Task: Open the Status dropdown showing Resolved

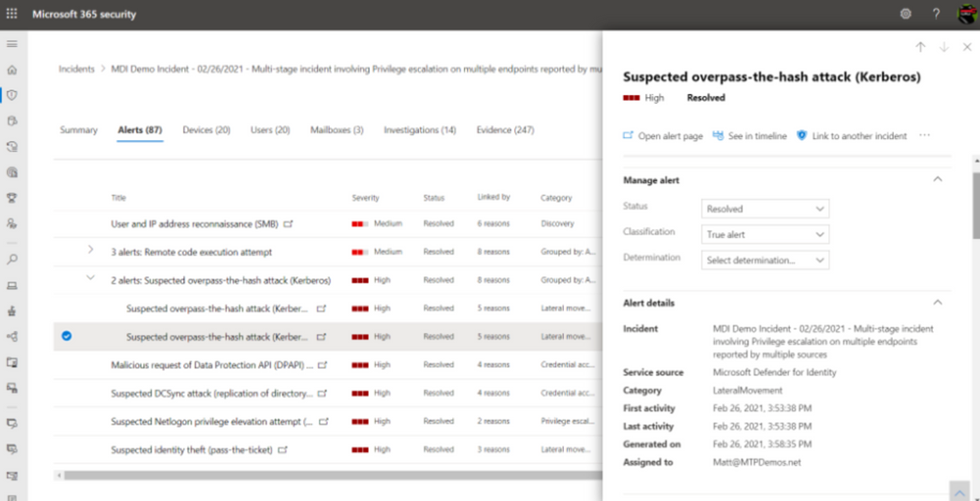Action: pos(765,209)
